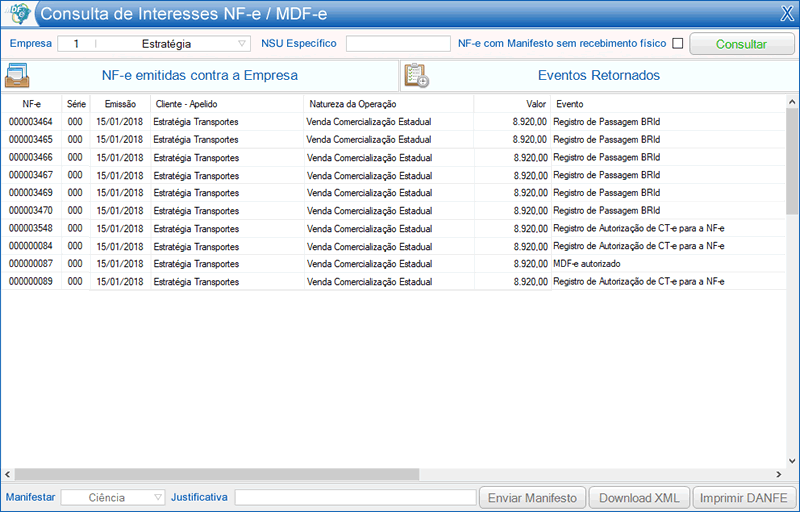800x512 pixels.
Task: Click the NF-e inbox tray icon
Action: pos(17,75)
